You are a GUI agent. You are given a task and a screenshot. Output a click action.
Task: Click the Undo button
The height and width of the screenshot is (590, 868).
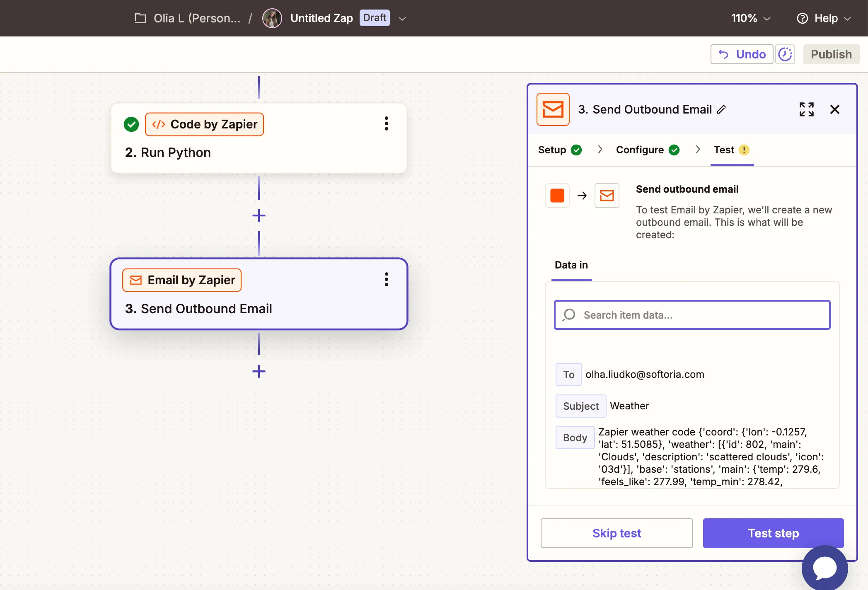tap(742, 54)
